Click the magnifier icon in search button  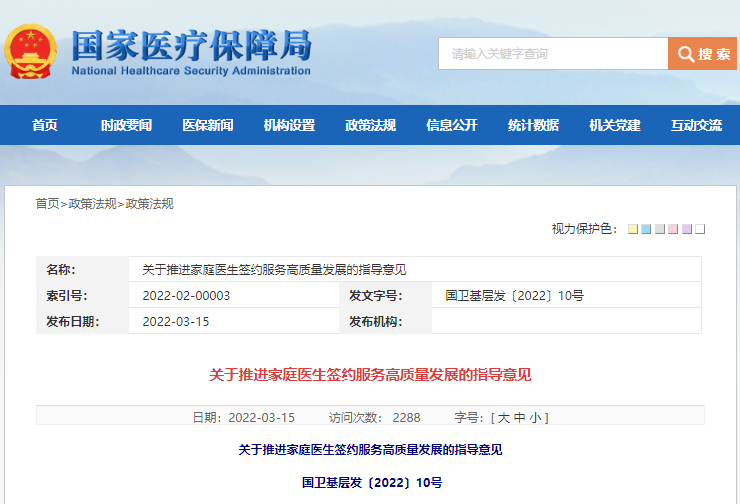pyautogui.click(x=686, y=54)
